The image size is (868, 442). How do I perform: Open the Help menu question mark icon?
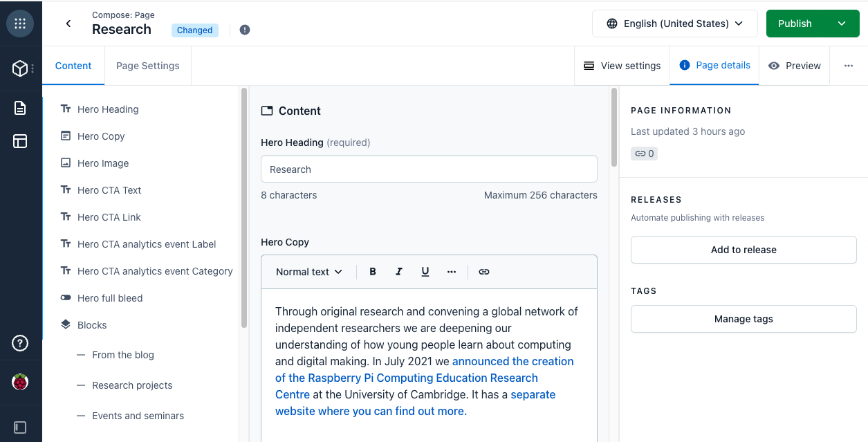19,342
